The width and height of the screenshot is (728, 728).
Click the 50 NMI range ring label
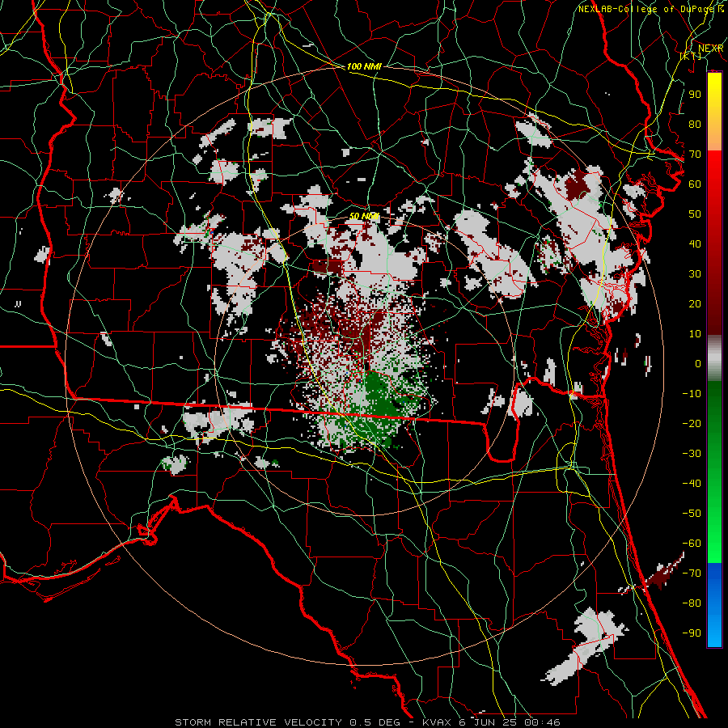(364, 216)
